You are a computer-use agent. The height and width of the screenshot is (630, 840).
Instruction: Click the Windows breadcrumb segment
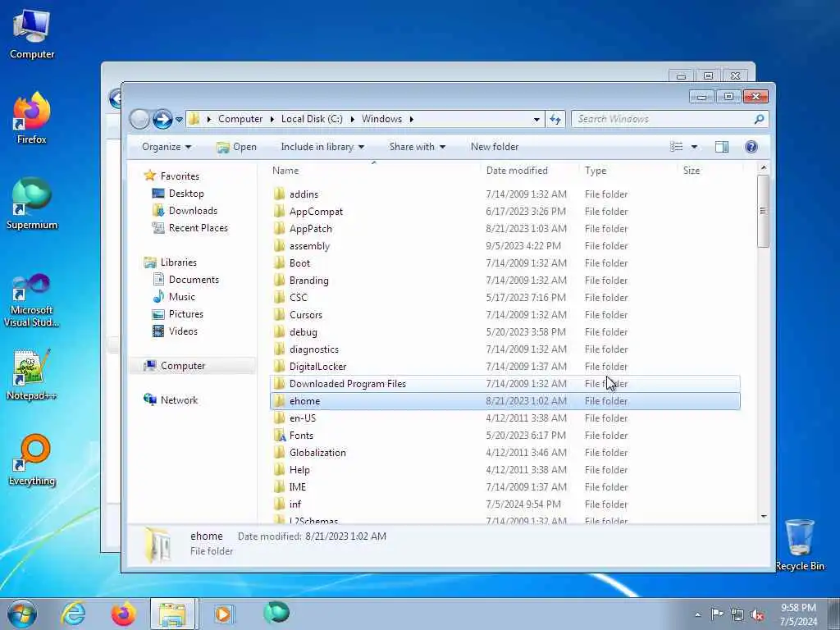(x=381, y=119)
